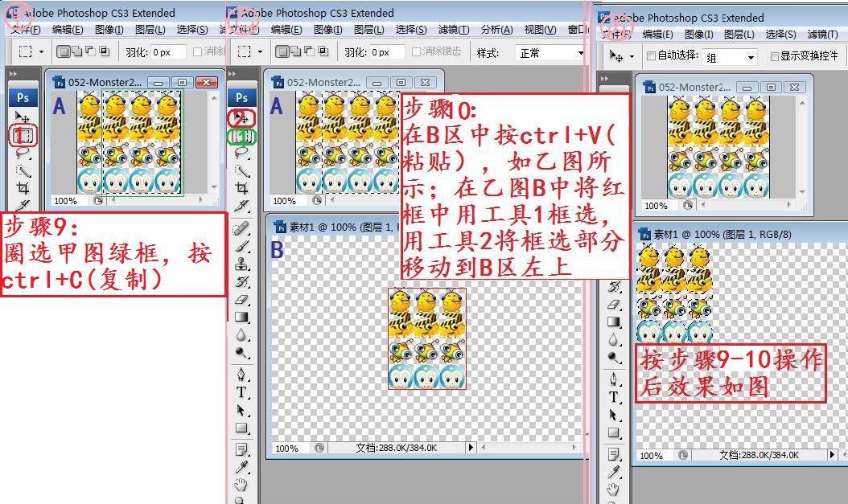Enable 消除锯齿 checkbox in middle Photoshop options bar

click(417, 52)
